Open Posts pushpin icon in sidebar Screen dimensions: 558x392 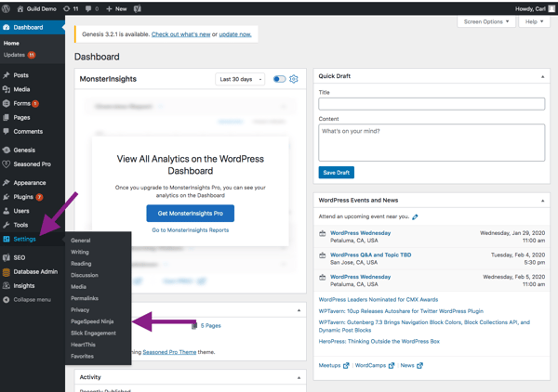(x=7, y=75)
